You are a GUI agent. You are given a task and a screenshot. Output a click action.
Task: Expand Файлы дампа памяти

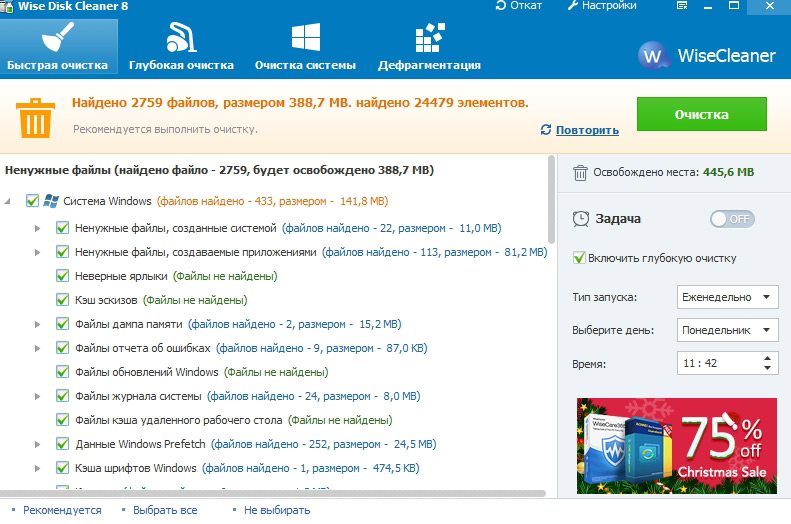tap(37, 324)
